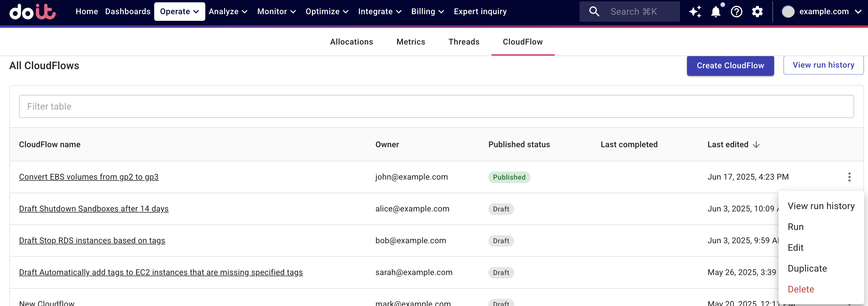Click owner alice@example.com

pos(412,209)
